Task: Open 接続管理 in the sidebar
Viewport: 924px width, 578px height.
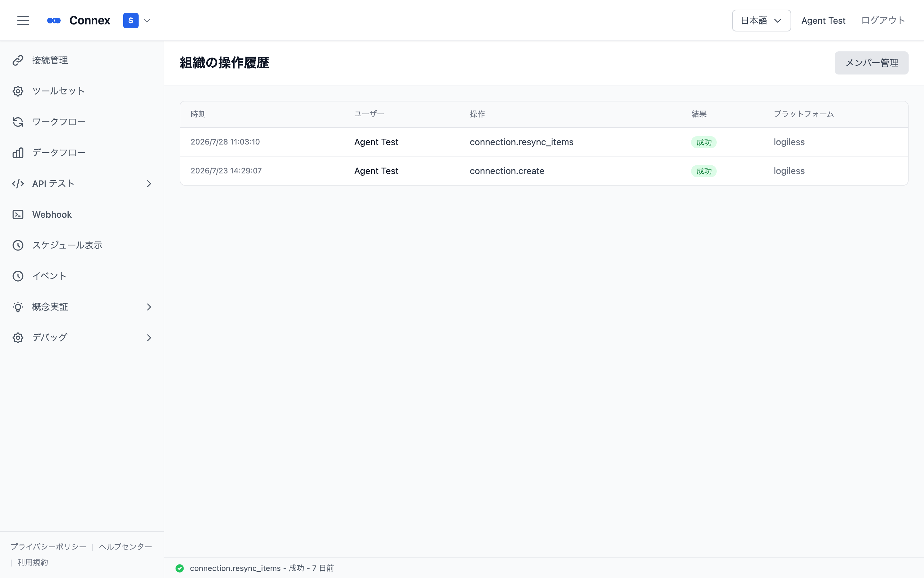Action: click(82, 60)
